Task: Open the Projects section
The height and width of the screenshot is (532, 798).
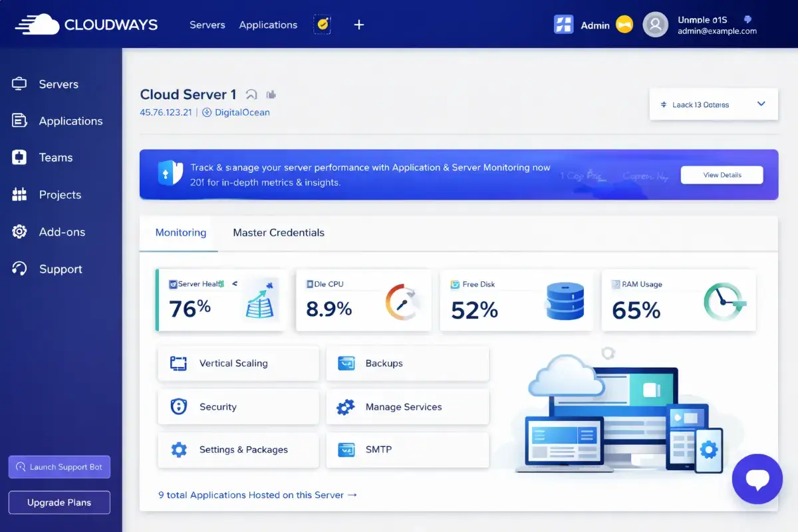Action: point(20,194)
